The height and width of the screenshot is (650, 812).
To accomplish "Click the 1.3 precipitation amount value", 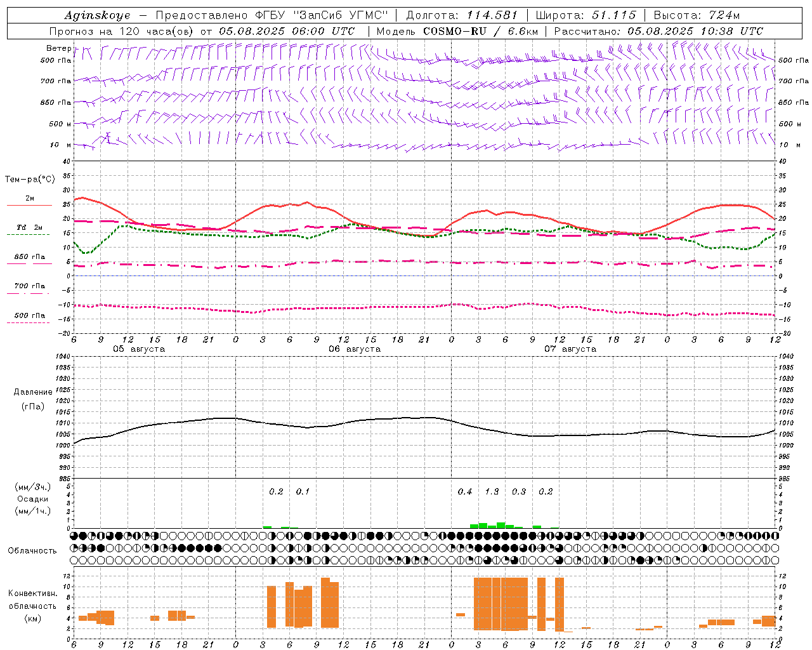I will click(492, 492).
